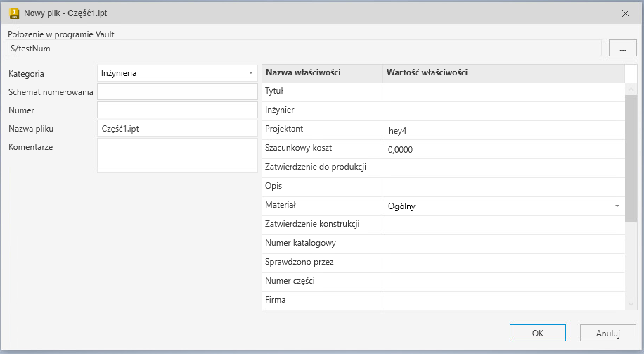Select the Projektant value cell containing hey4
The height and width of the screenshot is (354, 644).
[x=503, y=130]
